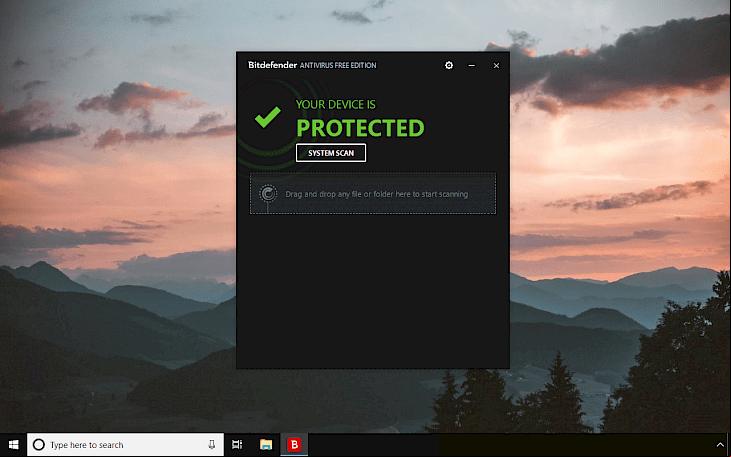Viewport: 731px width, 457px height.
Task: Open Bitdefender settings gear icon
Action: coord(449,65)
